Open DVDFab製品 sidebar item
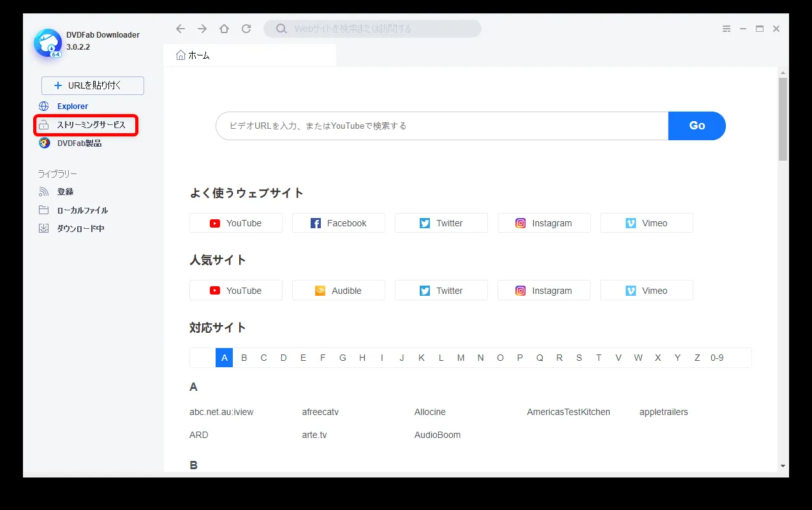 pos(79,143)
